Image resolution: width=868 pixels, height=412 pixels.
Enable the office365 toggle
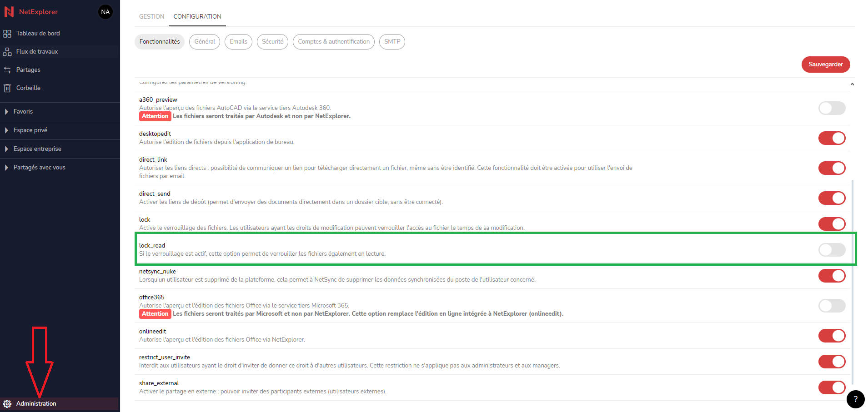pos(832,306)
